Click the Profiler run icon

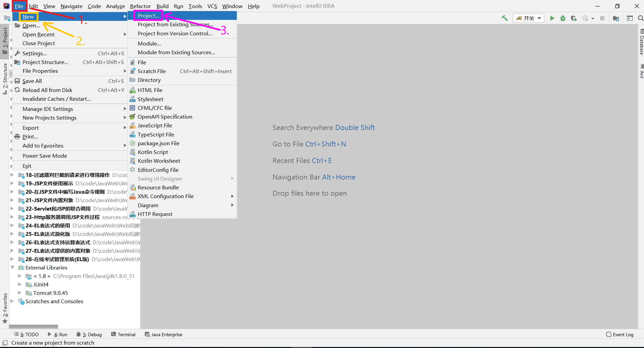(x=585, y=18)
